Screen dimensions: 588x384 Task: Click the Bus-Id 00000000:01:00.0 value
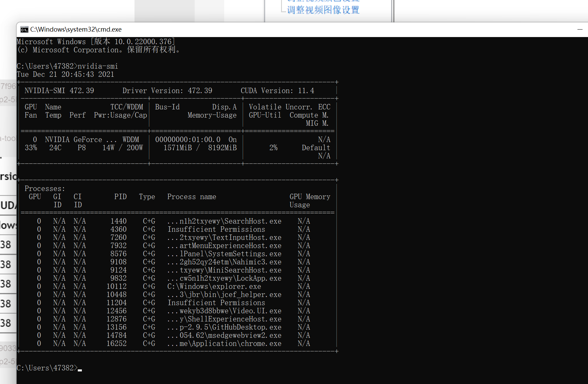point(188,140)
